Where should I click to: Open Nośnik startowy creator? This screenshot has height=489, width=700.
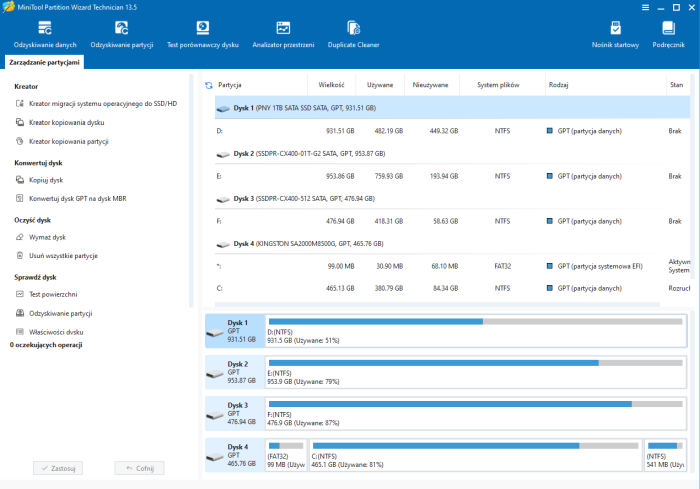pos(615,35)
